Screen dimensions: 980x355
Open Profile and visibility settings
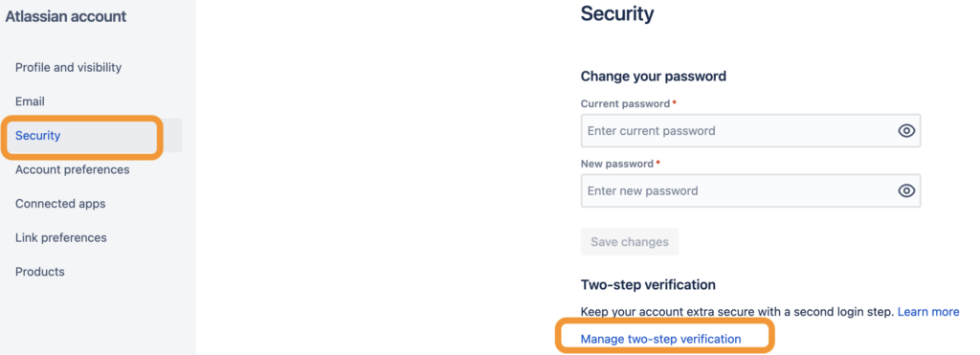68,68
